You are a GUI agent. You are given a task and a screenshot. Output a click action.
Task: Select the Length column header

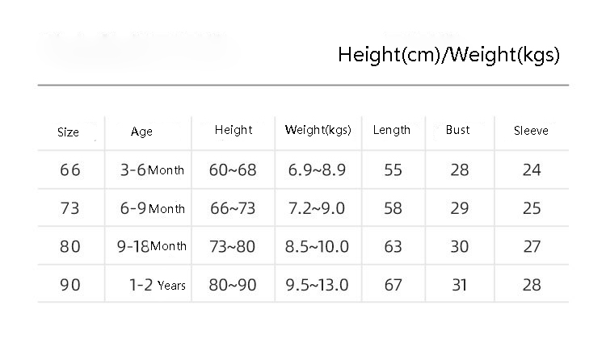click(392, 130)
